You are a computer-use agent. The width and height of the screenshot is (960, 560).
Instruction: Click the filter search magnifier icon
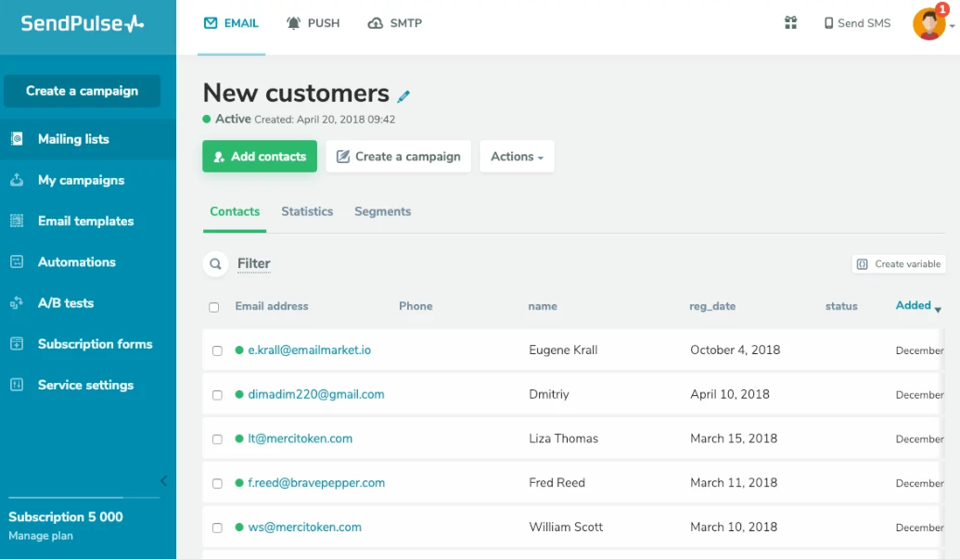click(x=215, y=264)
